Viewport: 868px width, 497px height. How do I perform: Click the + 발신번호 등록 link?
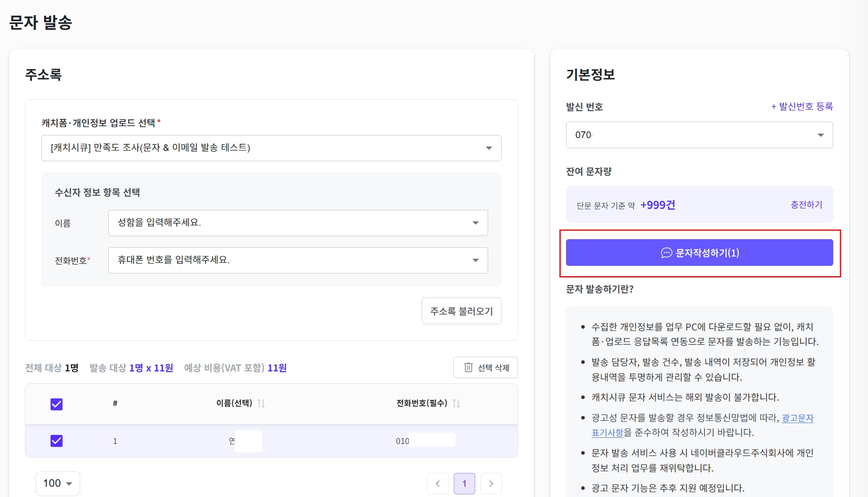802,106
